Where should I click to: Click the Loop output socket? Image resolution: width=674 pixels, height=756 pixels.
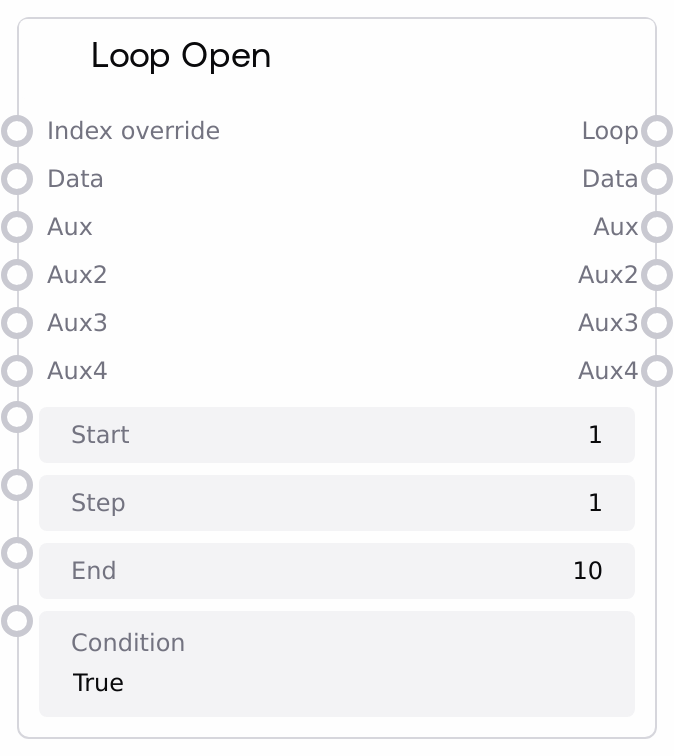click(656, 131)
